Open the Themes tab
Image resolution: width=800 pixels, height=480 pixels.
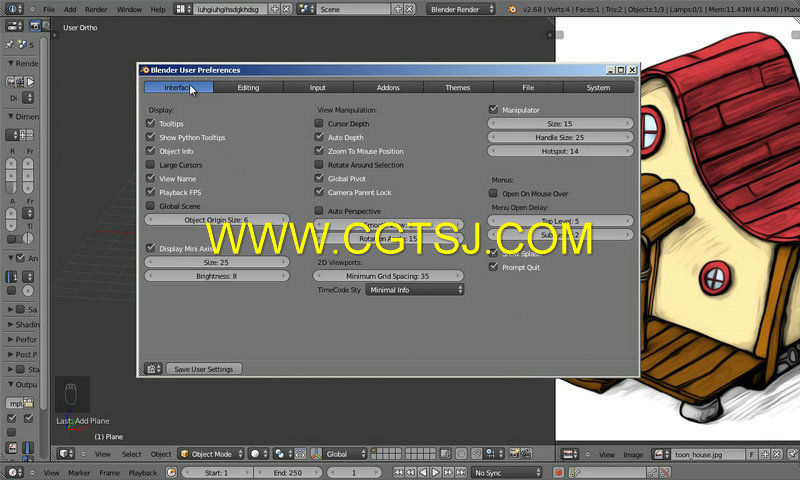pos(458,87)
